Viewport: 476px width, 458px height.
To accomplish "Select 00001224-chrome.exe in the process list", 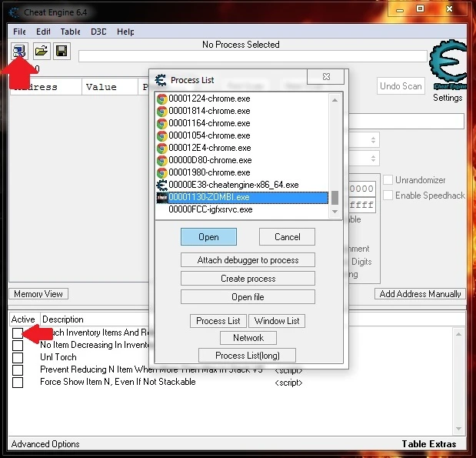I will pyautogui.click(x=242, y=99).
